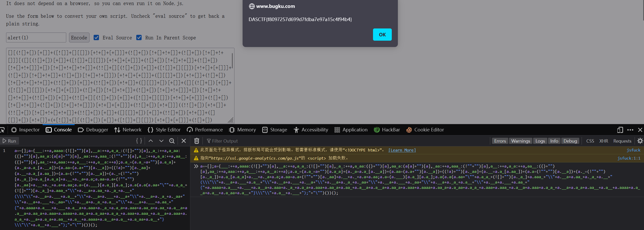Click the Debugger tab's icon
This screenshot has width=644, height=230.
click(81, 130)
